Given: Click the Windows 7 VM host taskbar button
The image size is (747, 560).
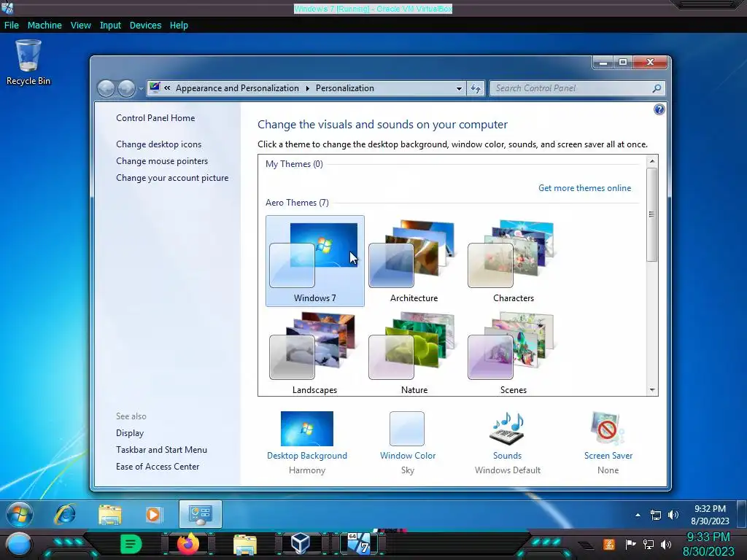Looking at the screenshot, I should (358, 544).
